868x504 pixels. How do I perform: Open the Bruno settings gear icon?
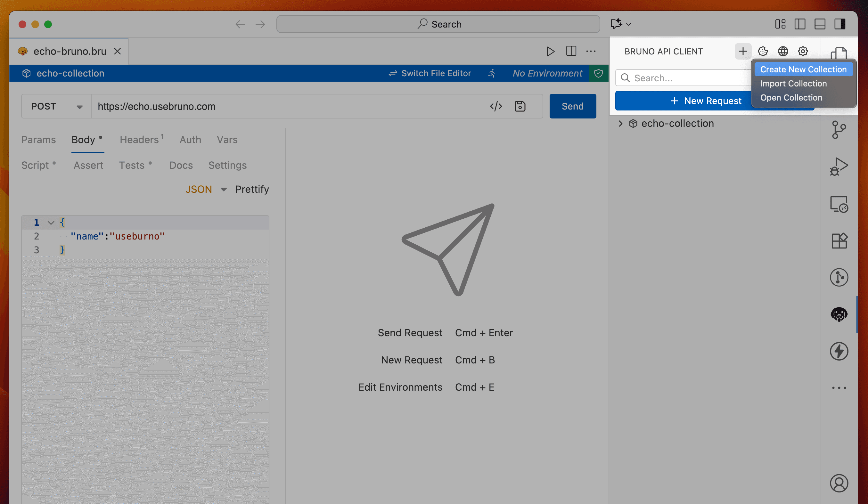[x=803, y=51]
